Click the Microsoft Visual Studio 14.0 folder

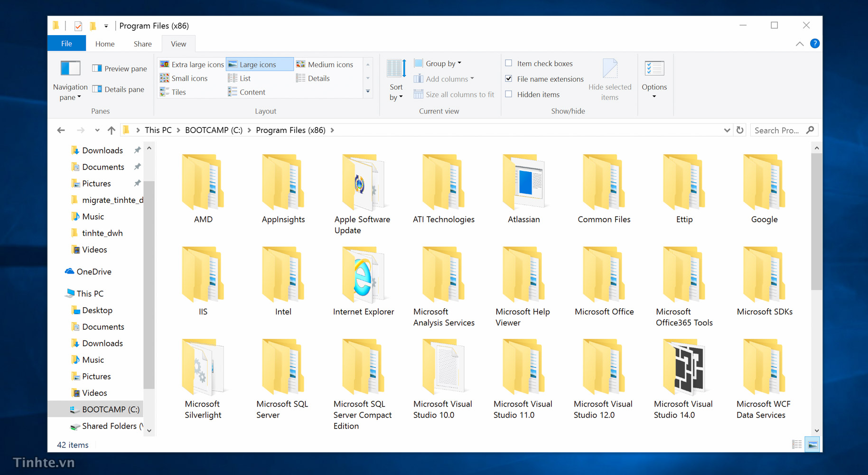pos(684,379)
